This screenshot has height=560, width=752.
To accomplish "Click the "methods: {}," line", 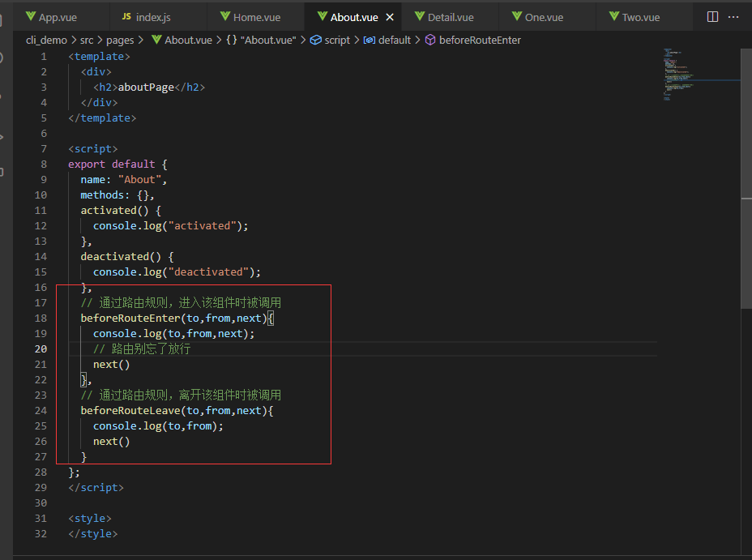I will coord(117,195).
